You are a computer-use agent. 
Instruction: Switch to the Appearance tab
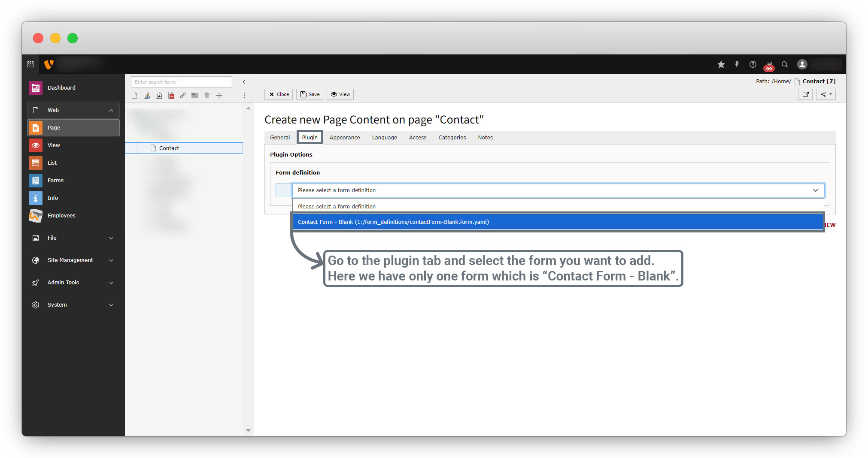(344, 138)
